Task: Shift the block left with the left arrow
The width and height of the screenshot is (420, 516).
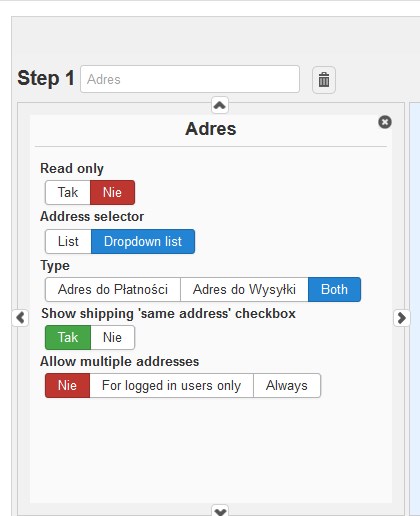Action: pyautogui.click(x=20, y=318)
